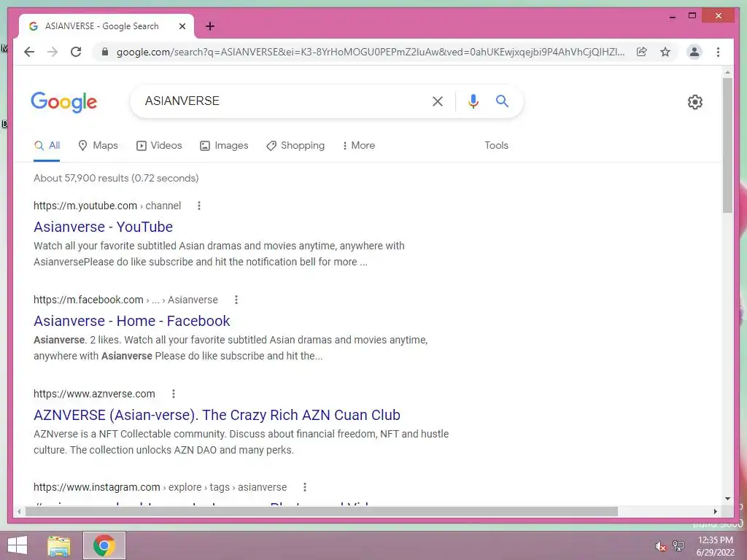Open search Tools options
The width and height of the screenshot is (747, 560).
coord(496,146)
